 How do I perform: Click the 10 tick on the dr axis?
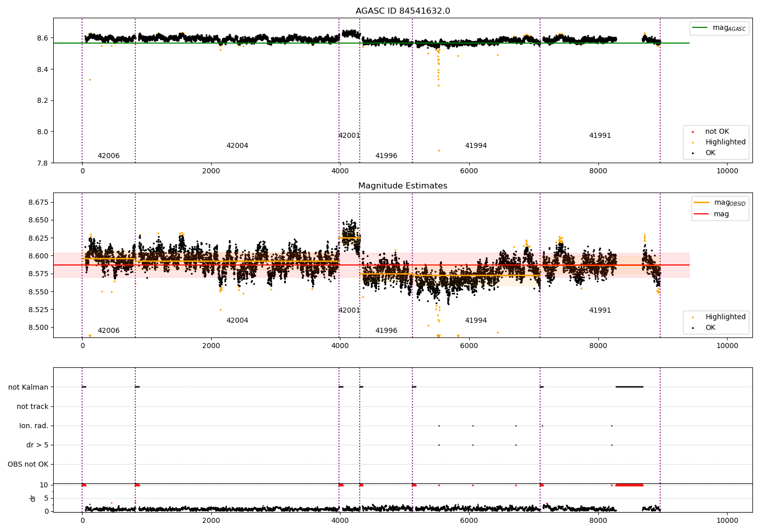click(44, 485)
